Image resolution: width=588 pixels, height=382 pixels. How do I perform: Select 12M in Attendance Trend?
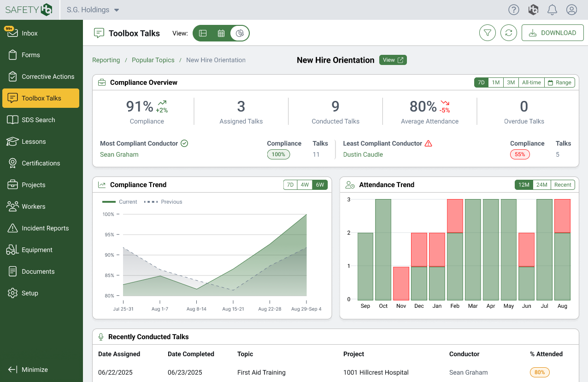click(524, 185)
